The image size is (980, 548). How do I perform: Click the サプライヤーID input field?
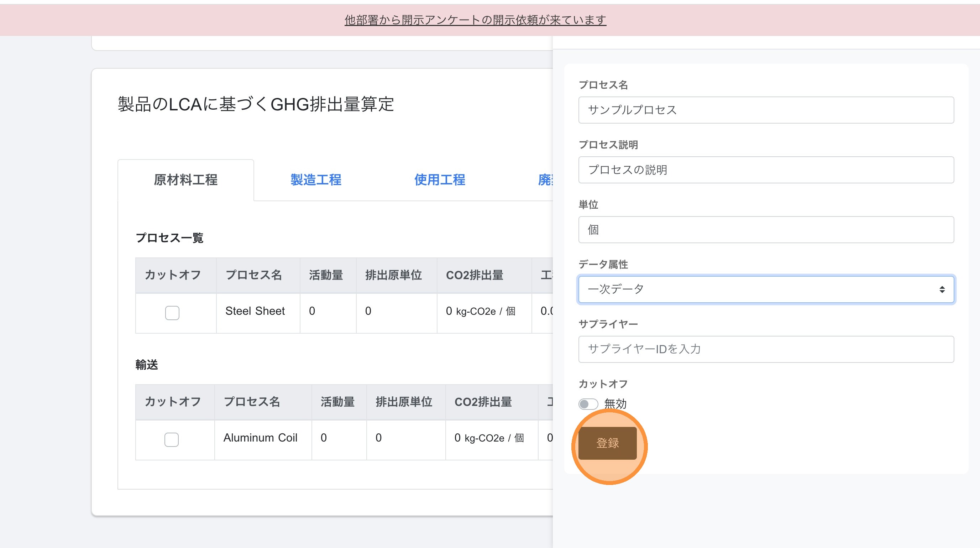pos(765,349)
